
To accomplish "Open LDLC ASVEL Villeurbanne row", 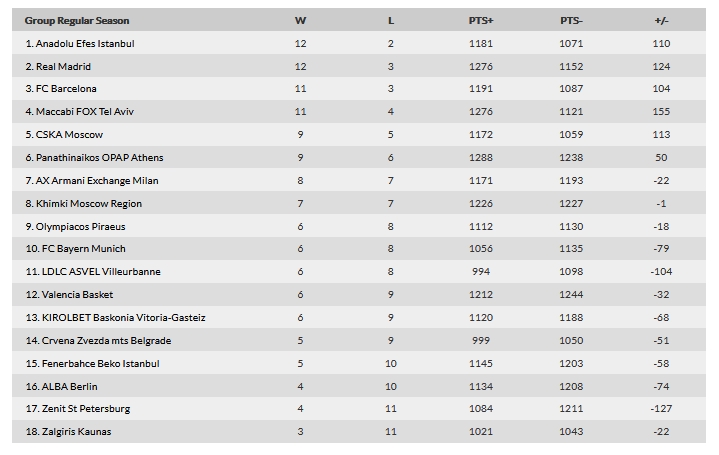I will tap(359, 272).
